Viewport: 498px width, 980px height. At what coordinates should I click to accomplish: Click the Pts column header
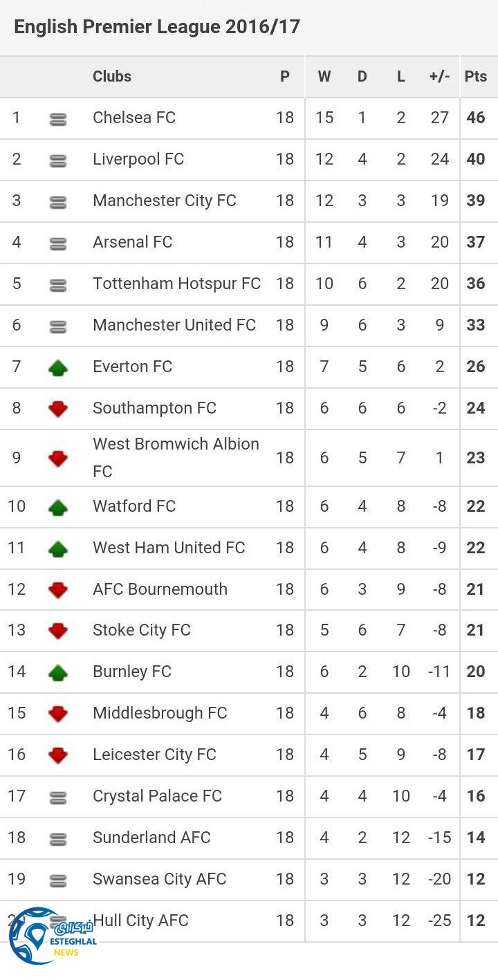[x=476, y=76]
